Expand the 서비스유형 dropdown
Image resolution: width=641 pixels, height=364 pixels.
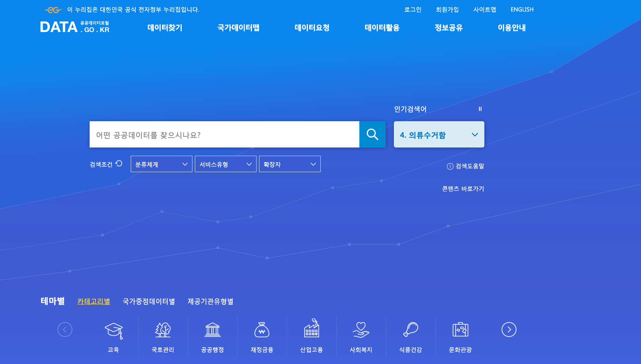pos(226,164)
